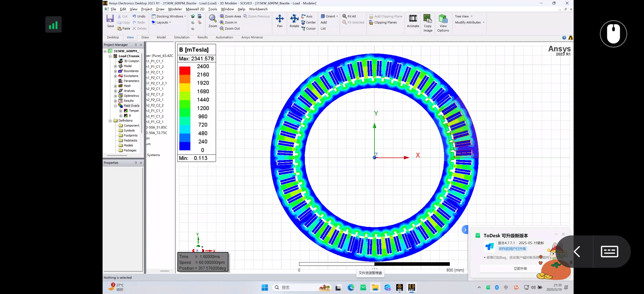Select Optimetrics in project tree
This screenshot has width=644, height=294.
tap(131, 96)
